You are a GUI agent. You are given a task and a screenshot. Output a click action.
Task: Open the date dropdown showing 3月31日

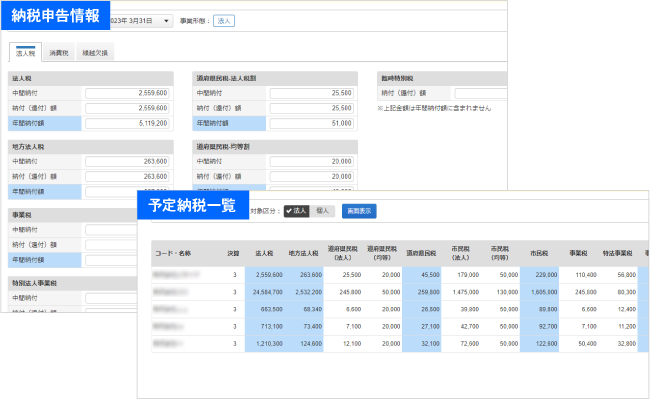(x=141, y=21)
